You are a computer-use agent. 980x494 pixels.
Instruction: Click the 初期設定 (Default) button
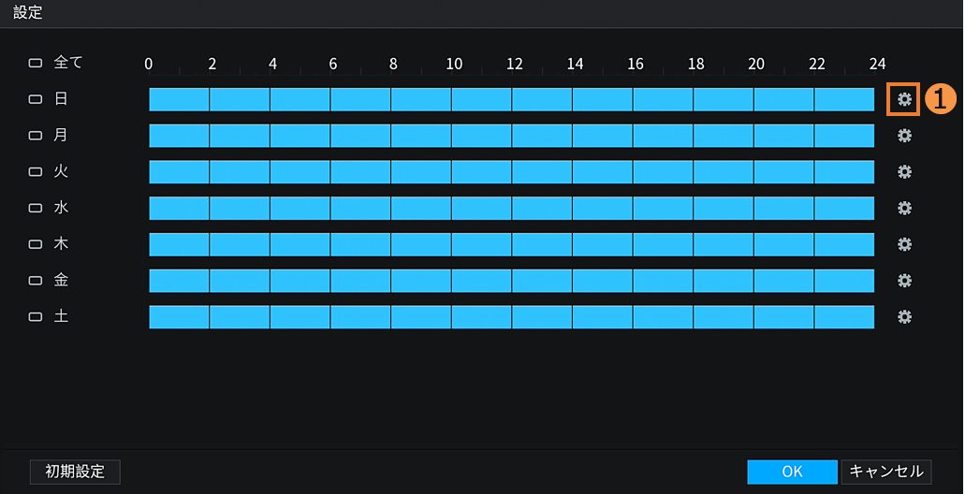click(x=75, y=472)
